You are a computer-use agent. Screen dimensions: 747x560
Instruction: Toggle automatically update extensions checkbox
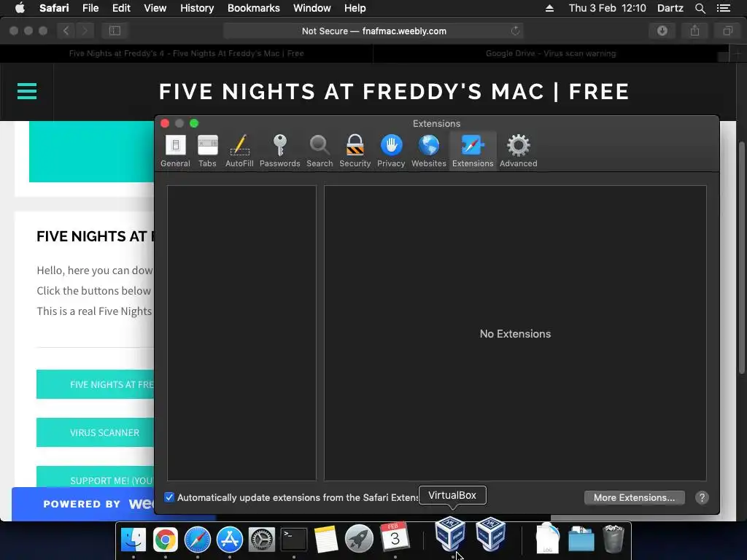pyautogui.click(x=169, y=497)
